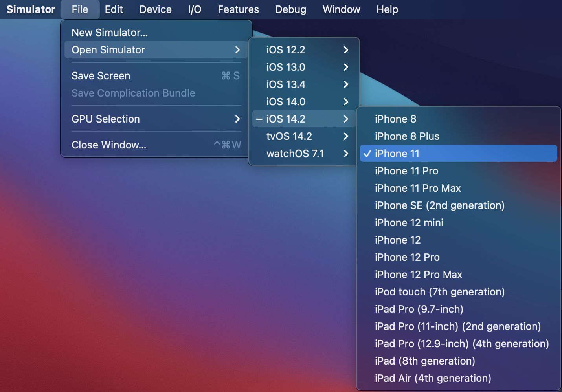
Task: Open the iPhone 12 Pro Max simulator
Action: pyautogui.click(x=459, y=275)
